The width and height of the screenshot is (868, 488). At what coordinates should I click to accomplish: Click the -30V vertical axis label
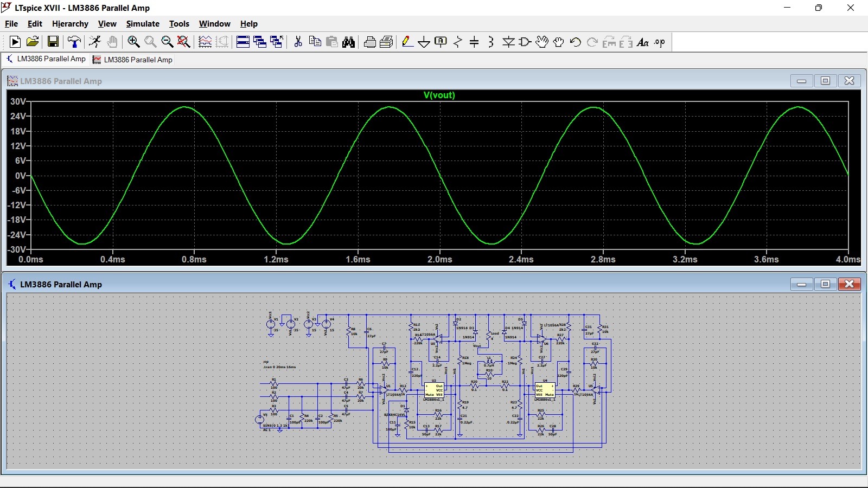tap(17, 249)
